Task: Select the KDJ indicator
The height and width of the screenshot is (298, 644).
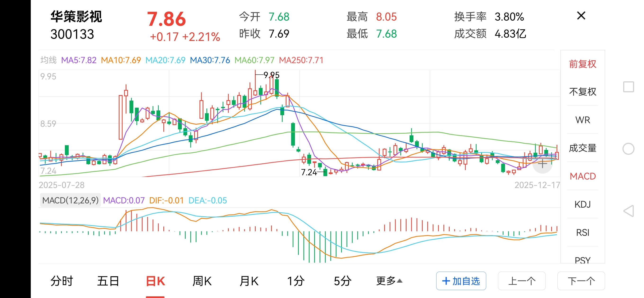Action: tap(582, 204)
